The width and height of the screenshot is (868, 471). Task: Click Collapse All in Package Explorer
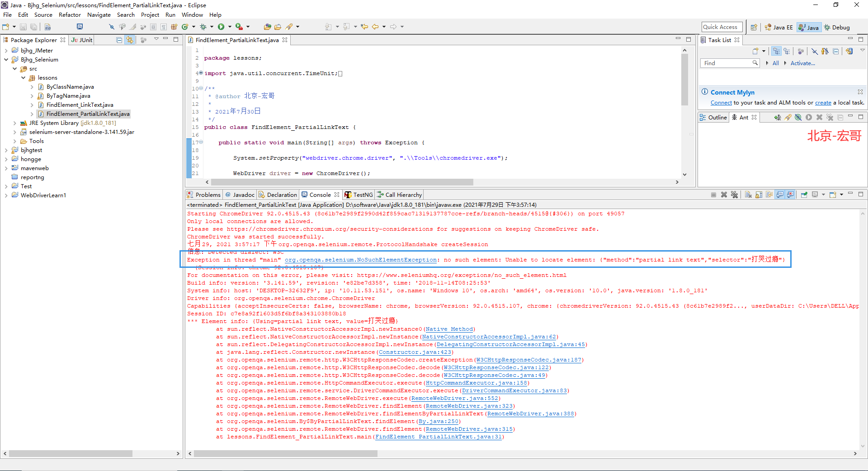point(119,40)
